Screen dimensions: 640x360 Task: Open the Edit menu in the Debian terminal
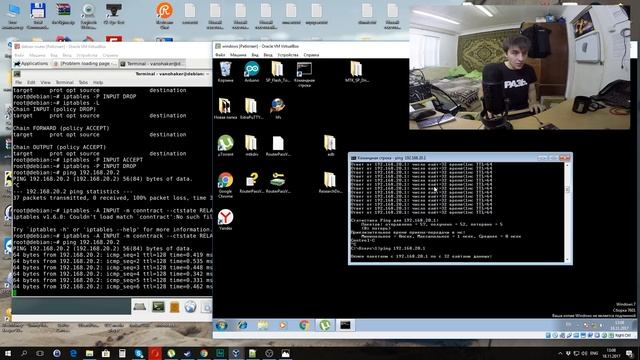click(31, 82)
